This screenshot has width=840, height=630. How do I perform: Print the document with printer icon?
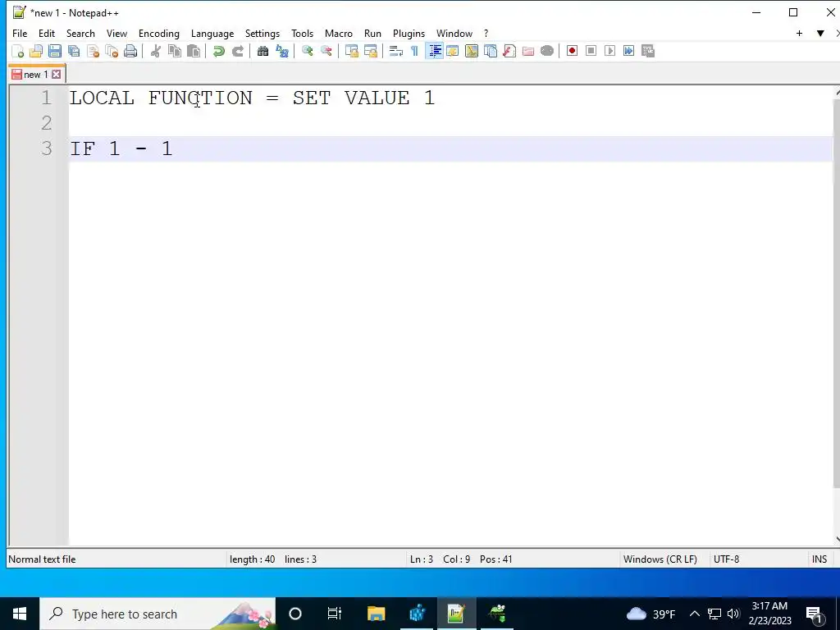tap(130, 51)
